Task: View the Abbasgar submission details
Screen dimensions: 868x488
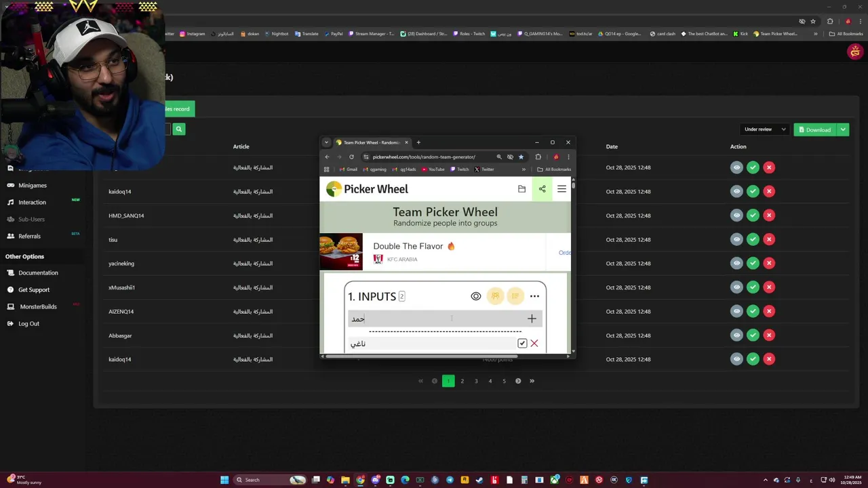Action: click(736, 335)
